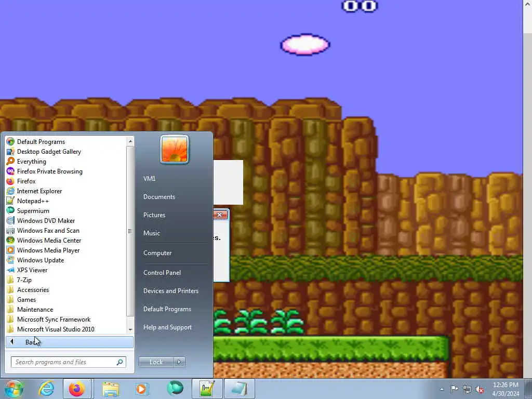Screen dimensions: 532x399
Task: Open Pictures from the Start menu
Action: click(x=154, y=215)
